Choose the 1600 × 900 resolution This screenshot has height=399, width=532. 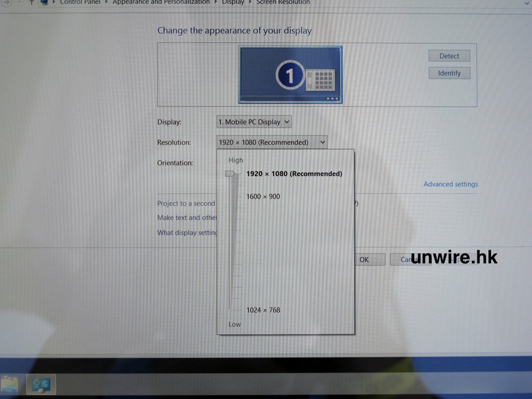pos(263,196)
